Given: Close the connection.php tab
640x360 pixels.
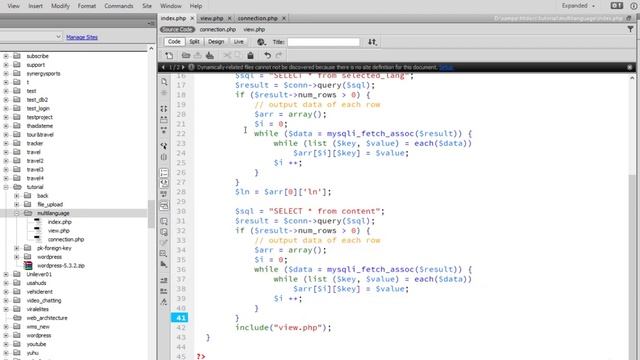Looking at the screenshot, I should 284,18.
